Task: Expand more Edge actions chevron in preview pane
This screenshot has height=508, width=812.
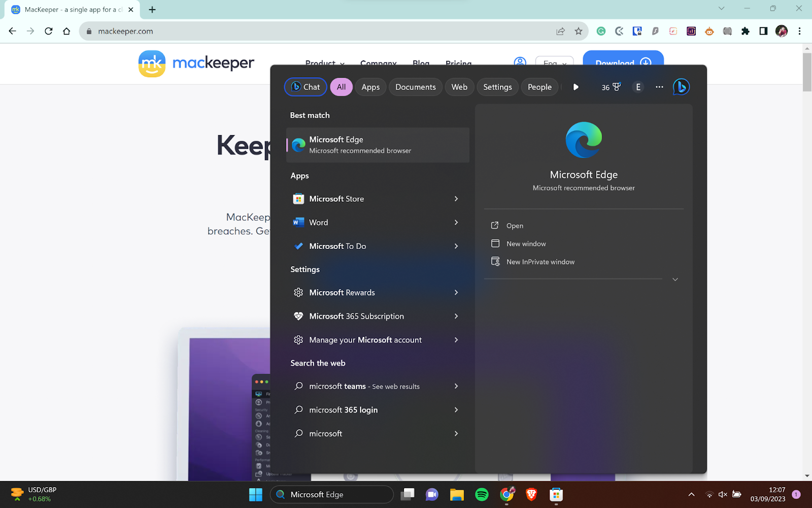Action: click(675, 279)
